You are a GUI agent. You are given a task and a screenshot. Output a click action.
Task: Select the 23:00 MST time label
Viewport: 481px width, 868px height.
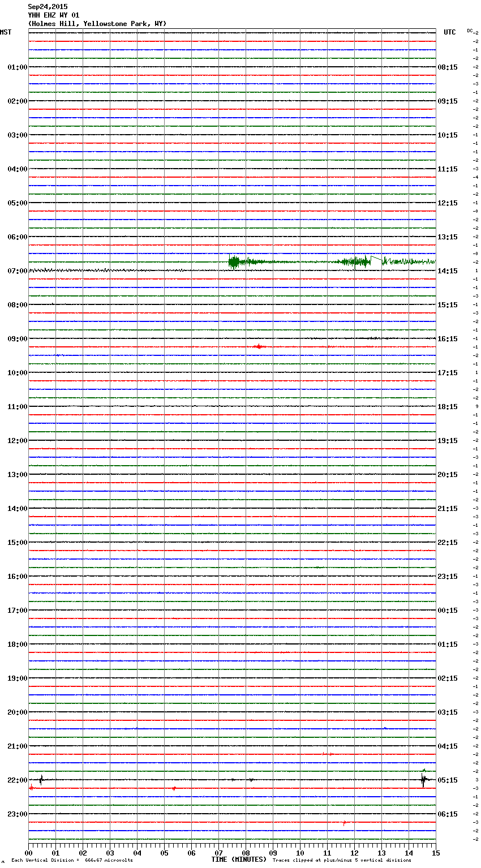(x=18, y=814)
